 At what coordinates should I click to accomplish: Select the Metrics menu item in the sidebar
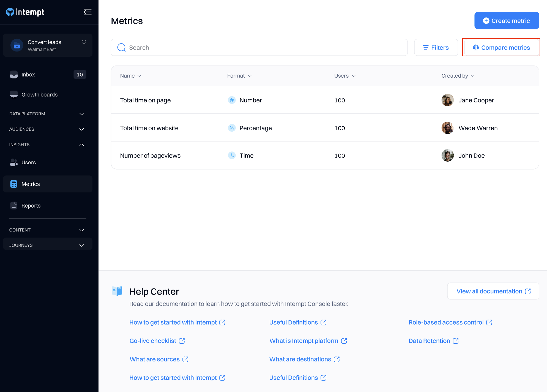[31, 184]
